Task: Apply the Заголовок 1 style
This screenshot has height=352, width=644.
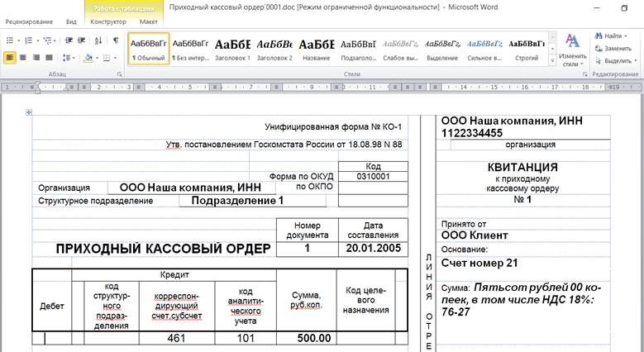Action: click(x=232, y=49)
